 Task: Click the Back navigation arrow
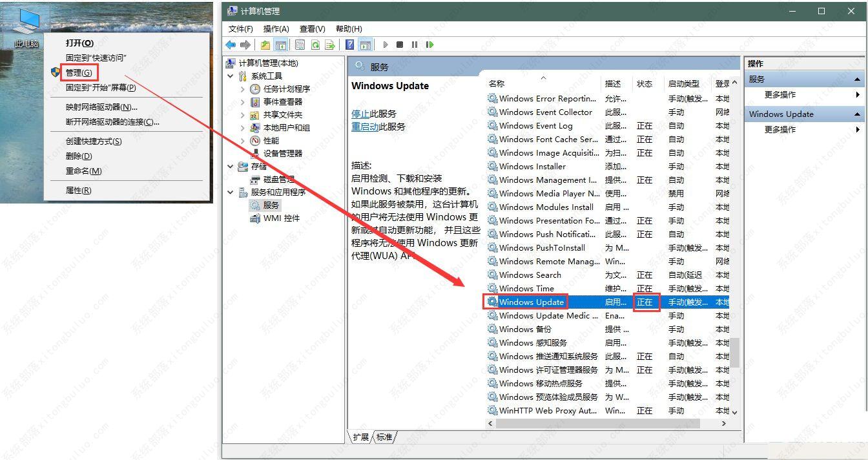(x=231, y=45)
